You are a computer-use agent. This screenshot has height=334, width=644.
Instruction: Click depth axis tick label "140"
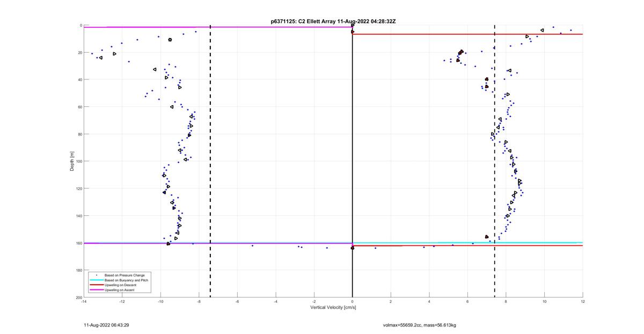(x=78, y=216)
